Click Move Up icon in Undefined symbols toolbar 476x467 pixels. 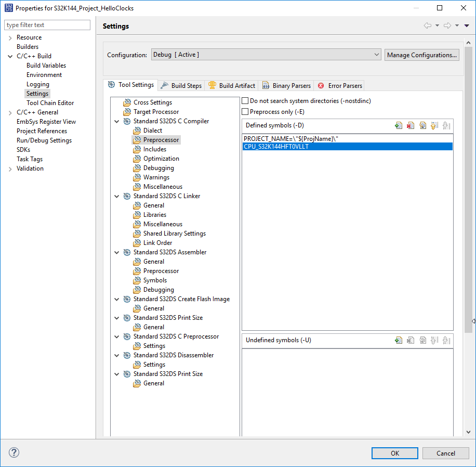click(434, 340)
